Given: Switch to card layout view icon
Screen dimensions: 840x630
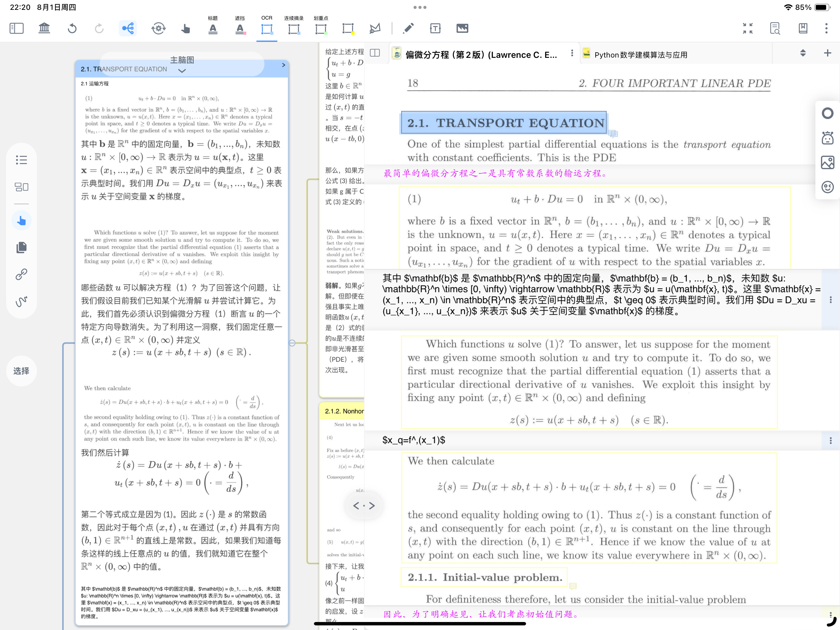Looking at the screenshot, I should pyautogui.click(x=21, y=187).
